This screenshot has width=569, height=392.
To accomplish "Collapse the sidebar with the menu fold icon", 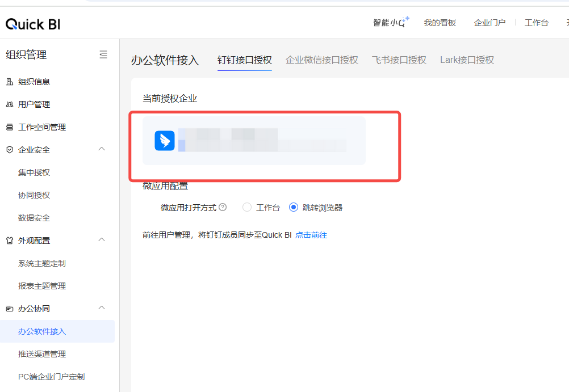I will tap(103, 55).
